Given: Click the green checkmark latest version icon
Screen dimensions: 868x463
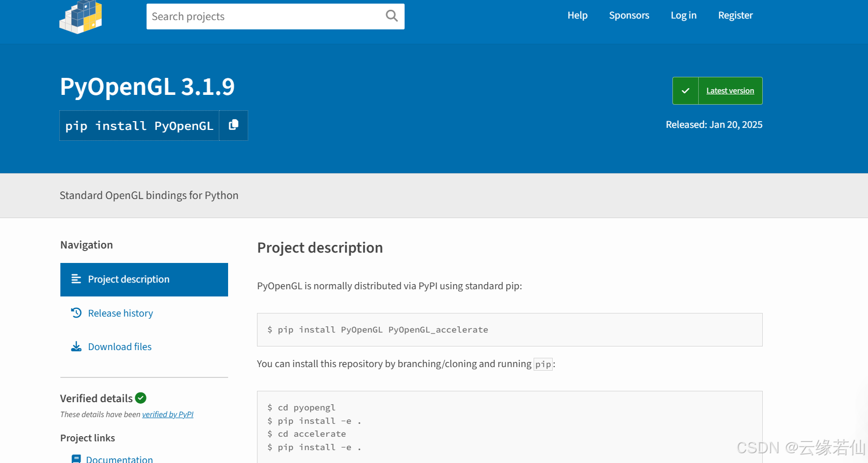Looking at the screenshot, I should (x=685, y=91).
